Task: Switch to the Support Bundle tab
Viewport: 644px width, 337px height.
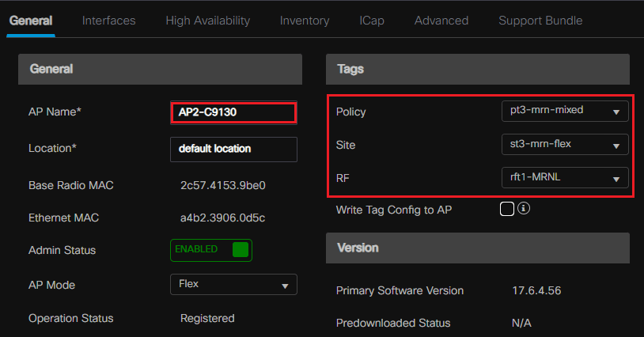Action: click(540, 21)
